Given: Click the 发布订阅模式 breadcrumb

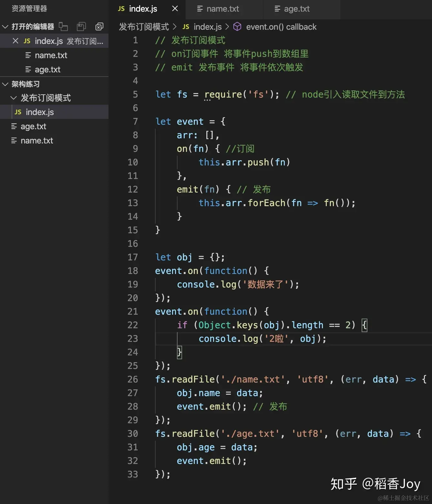Looking at the screenshot, I should [144, 27].
